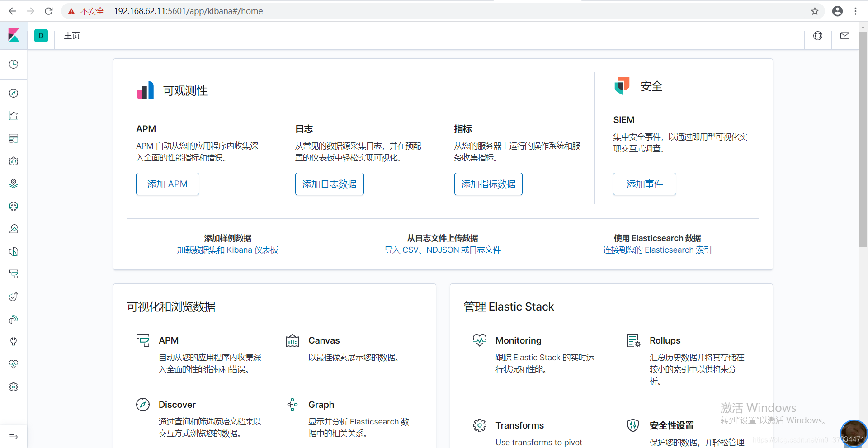868x448 pixels.
Task: Open Metrics icon in sidebar
Action: (14, 229)
